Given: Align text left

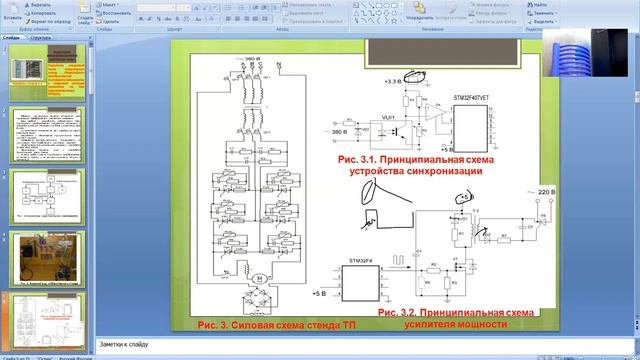Looking at the screenshot, I should (x=228, y=19).
